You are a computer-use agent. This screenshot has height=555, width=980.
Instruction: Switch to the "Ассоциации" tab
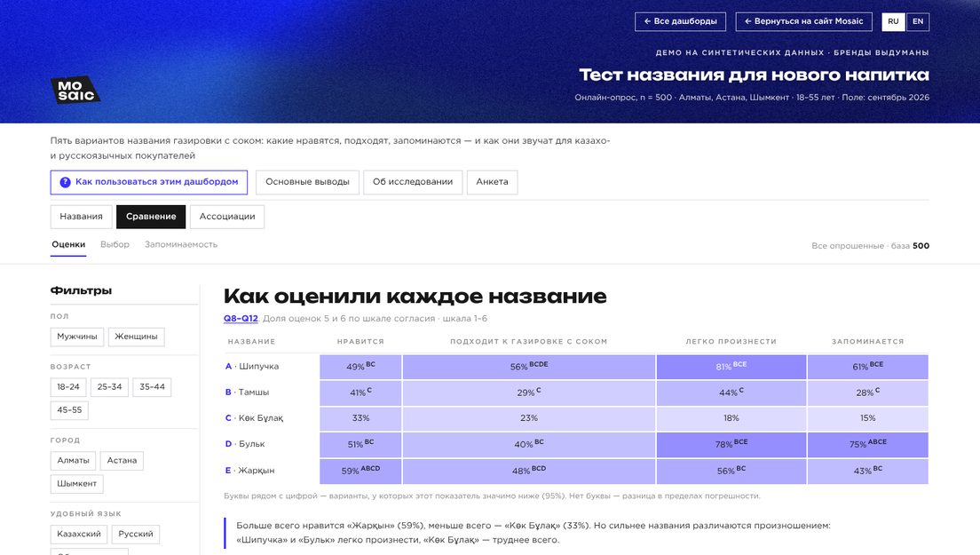pyautogui.click(x=227, y=217)
